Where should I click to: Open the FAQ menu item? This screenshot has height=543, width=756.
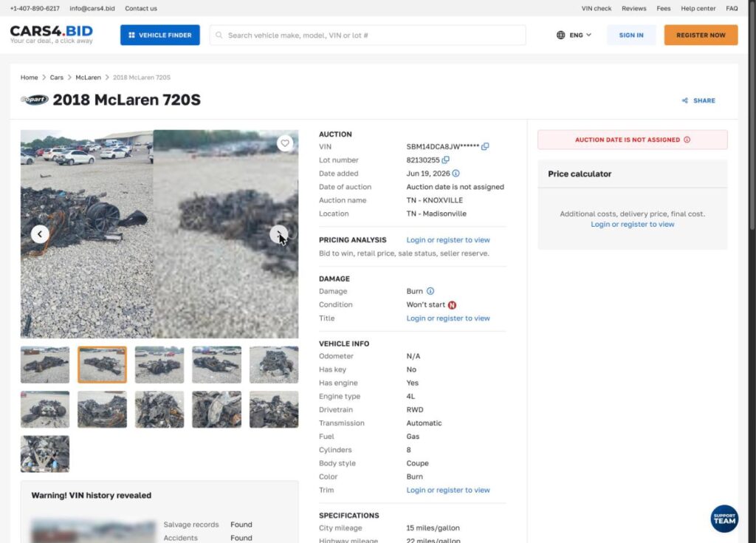732,8
